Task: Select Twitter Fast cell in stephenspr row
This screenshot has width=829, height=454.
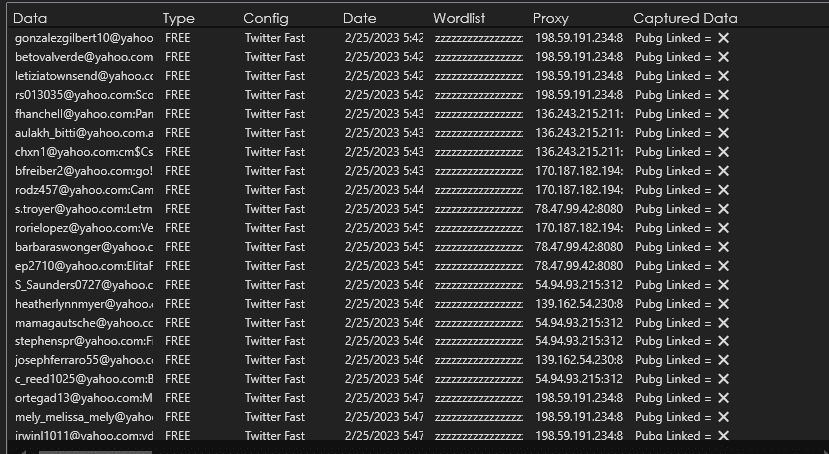Action: click(275, 341)
